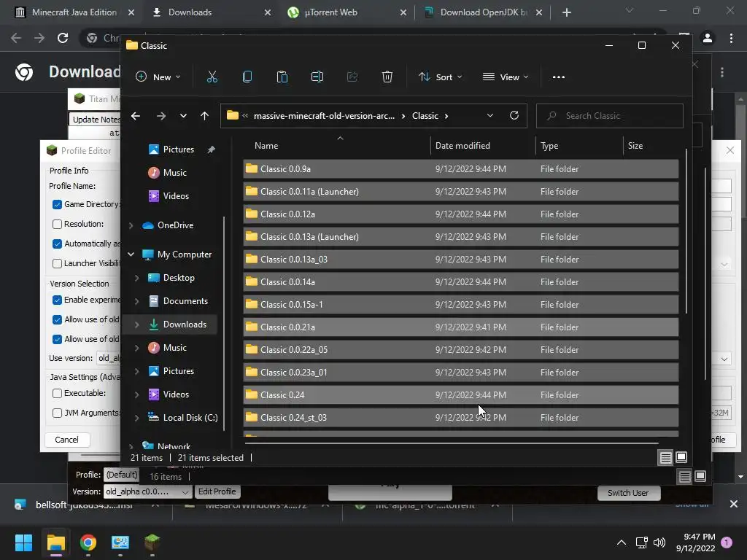Go forward in Explorer navigation

pos(161,116)
